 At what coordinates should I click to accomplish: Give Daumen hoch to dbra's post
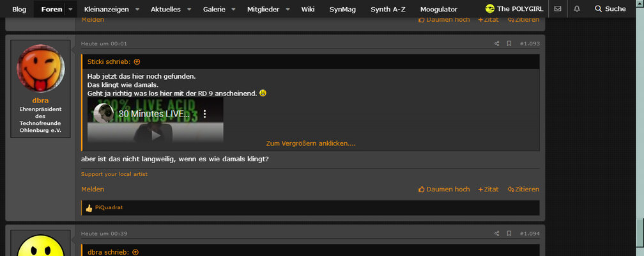click(444, 189)
